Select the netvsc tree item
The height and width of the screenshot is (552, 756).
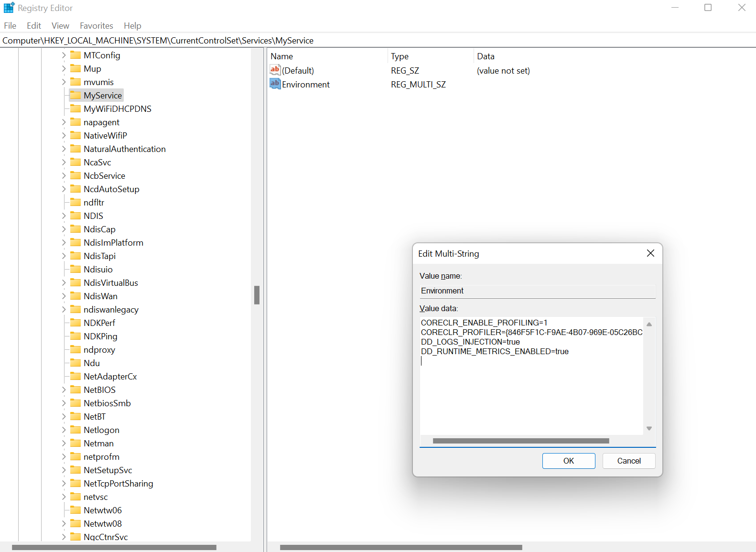[96, 497]
